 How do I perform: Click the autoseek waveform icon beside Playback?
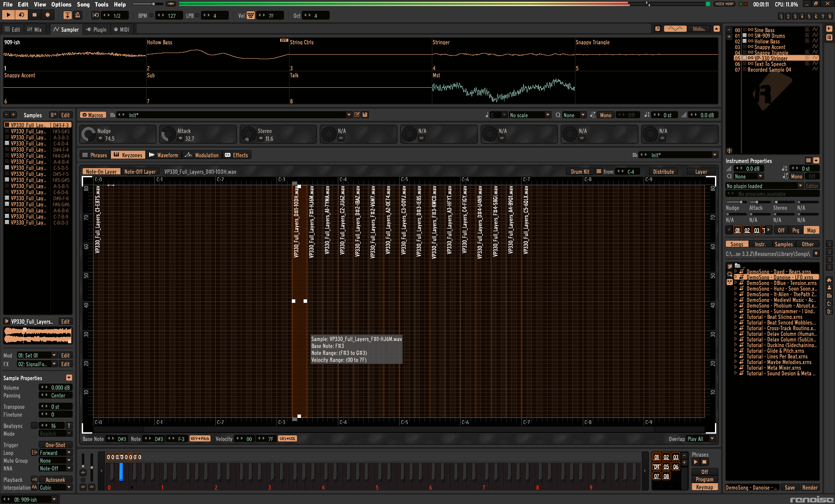pos(34,480)
